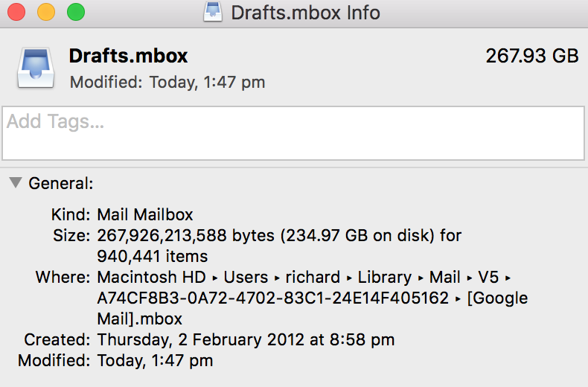Click the Library segment in Where path
This screenshot has height=387, width=588.
[383, 278]
